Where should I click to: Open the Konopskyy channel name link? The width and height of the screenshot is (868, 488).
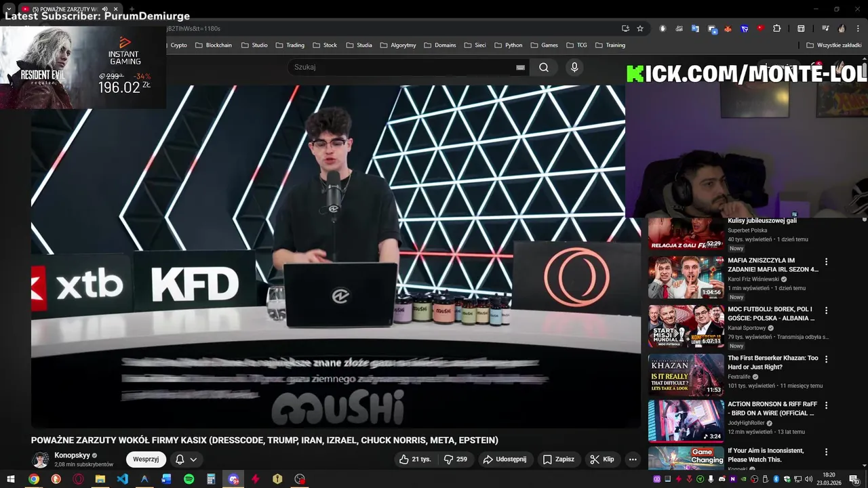coord(72,455)
